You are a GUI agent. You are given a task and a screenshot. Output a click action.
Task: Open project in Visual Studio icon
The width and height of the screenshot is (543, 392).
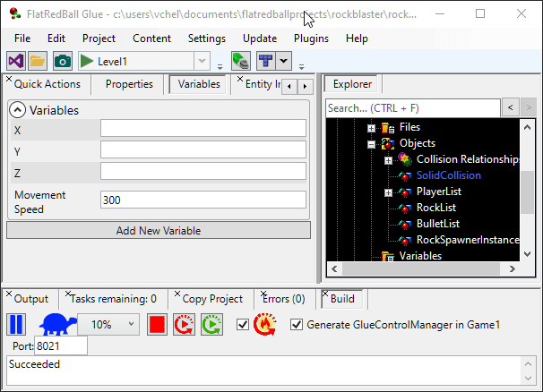pos(15,61)
